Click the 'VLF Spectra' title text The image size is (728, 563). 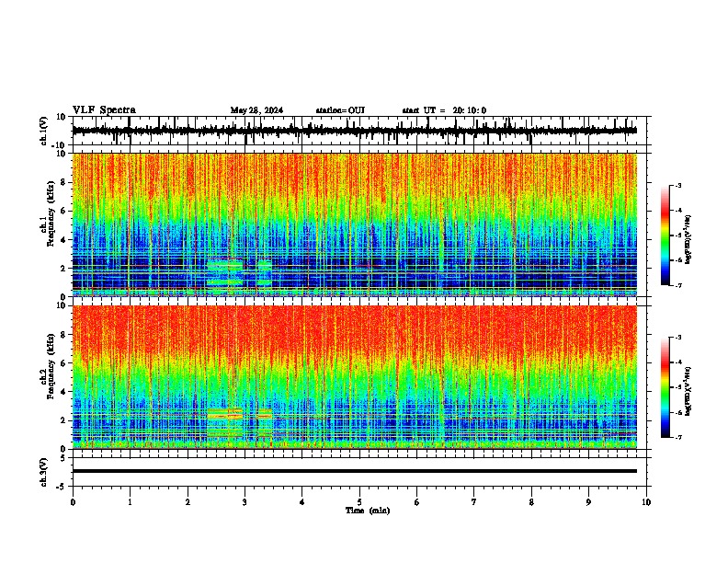[104, 110]
